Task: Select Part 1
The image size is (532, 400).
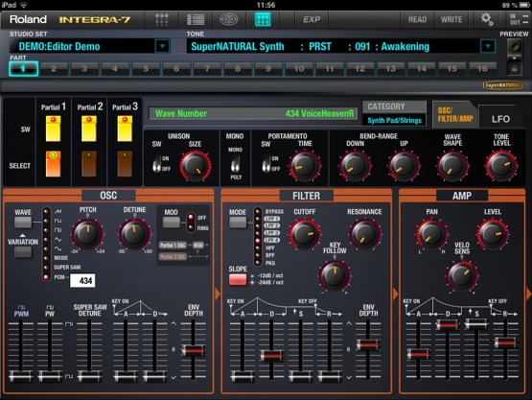Action: [x=23, y=69]
